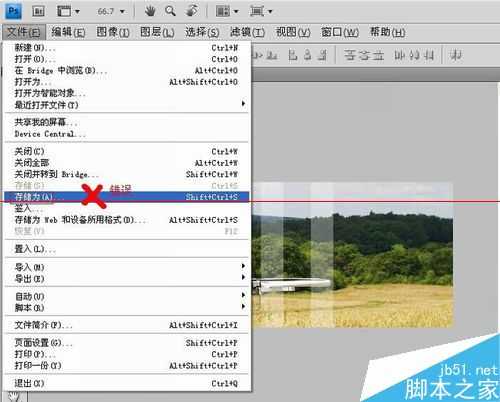Open the 图像(I) menu
Image resolution: width=500 pixels, height=402 pixels.
113,32
